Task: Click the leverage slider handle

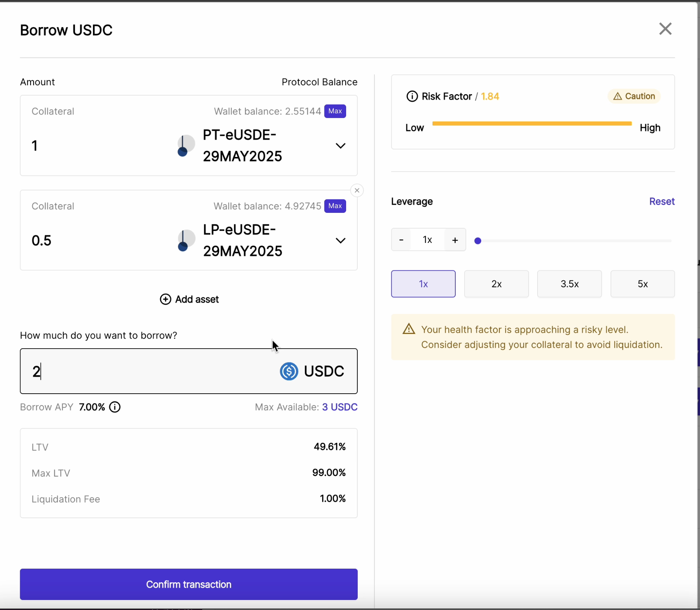Action: 478,241
